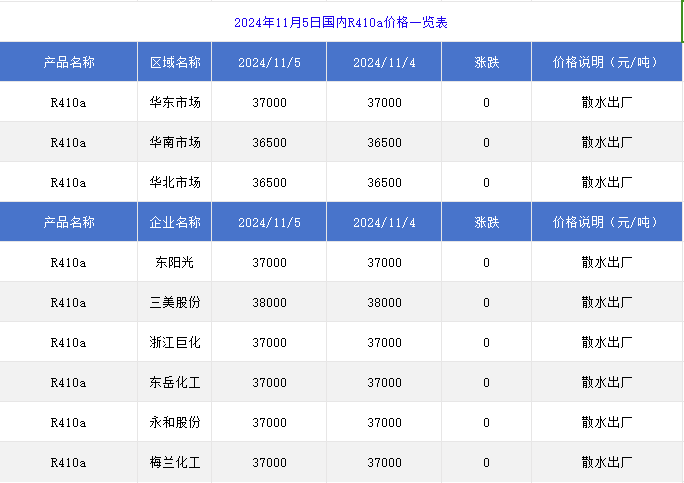Click the 涨跌 value 0 for 华东市场
The image size is (684, 483).
click(x=486, y=103)
